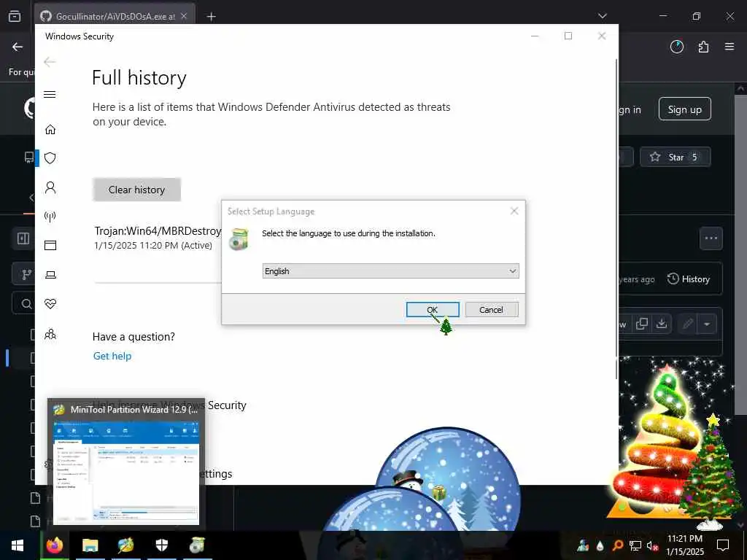Screen dimensions: 747x560
Task: Open Firefox from the taskbar
Action: (x=54, y=545)
